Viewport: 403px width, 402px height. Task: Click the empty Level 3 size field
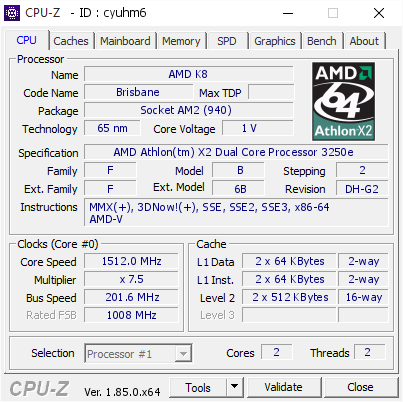pyautogui.click(x=289, y=315)
